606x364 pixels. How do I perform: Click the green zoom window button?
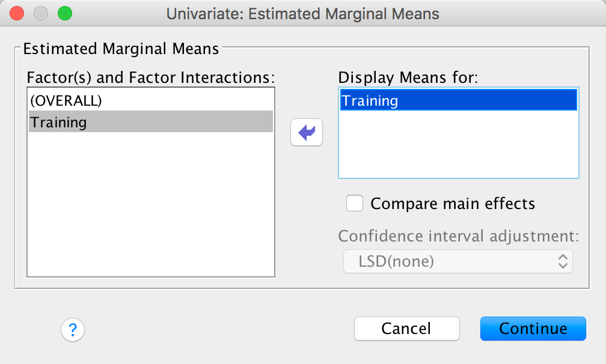click(x=63, y=13)
